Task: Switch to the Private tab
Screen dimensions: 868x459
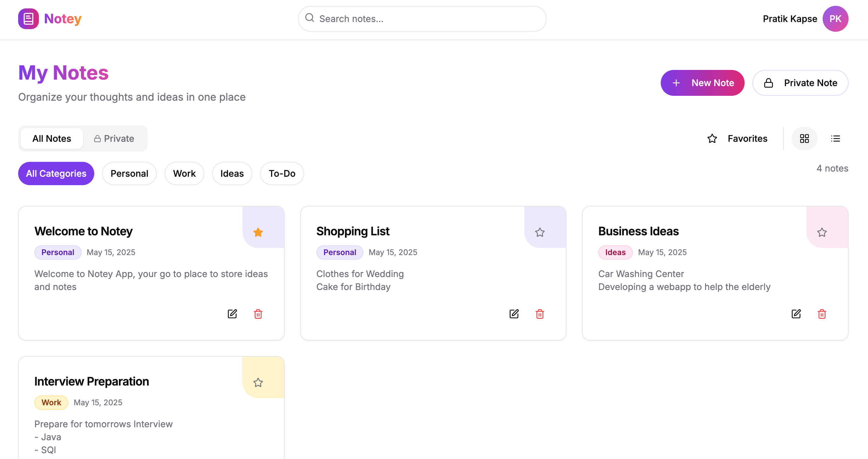Action: pyautogui.click(x=114, y=139)
